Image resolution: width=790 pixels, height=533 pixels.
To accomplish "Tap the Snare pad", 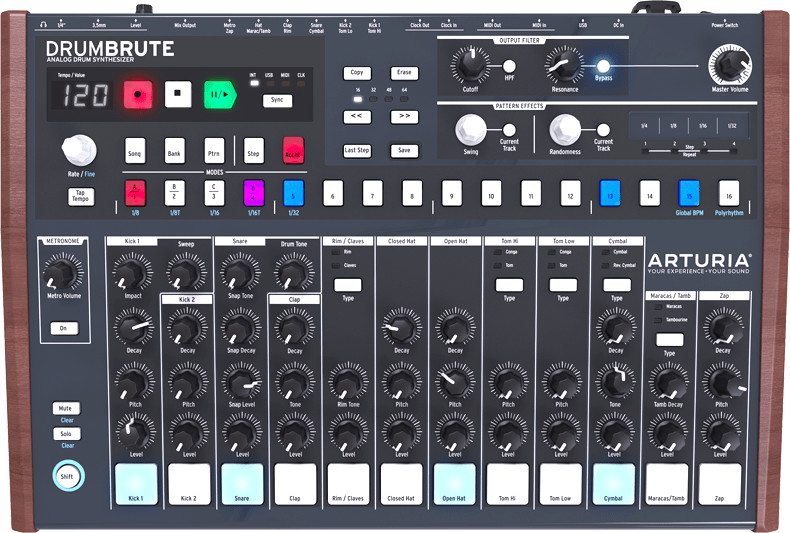I will tap(242, 484).
